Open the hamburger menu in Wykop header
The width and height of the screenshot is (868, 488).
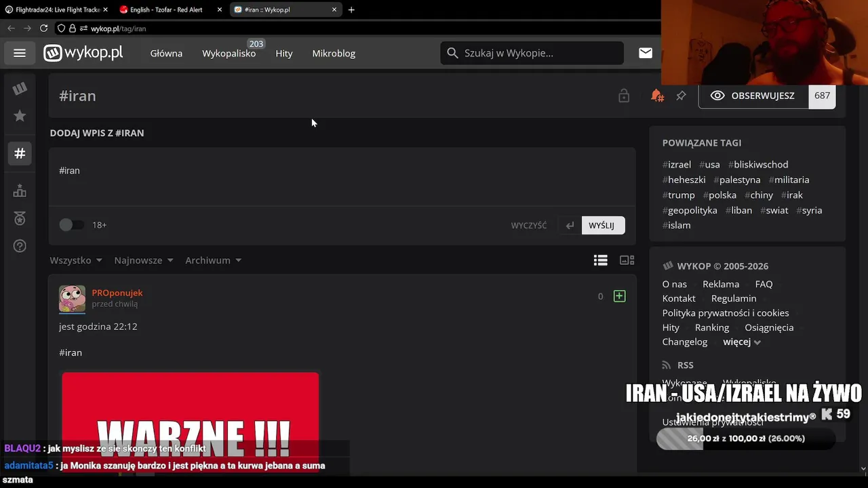click(x=20, y=53)
